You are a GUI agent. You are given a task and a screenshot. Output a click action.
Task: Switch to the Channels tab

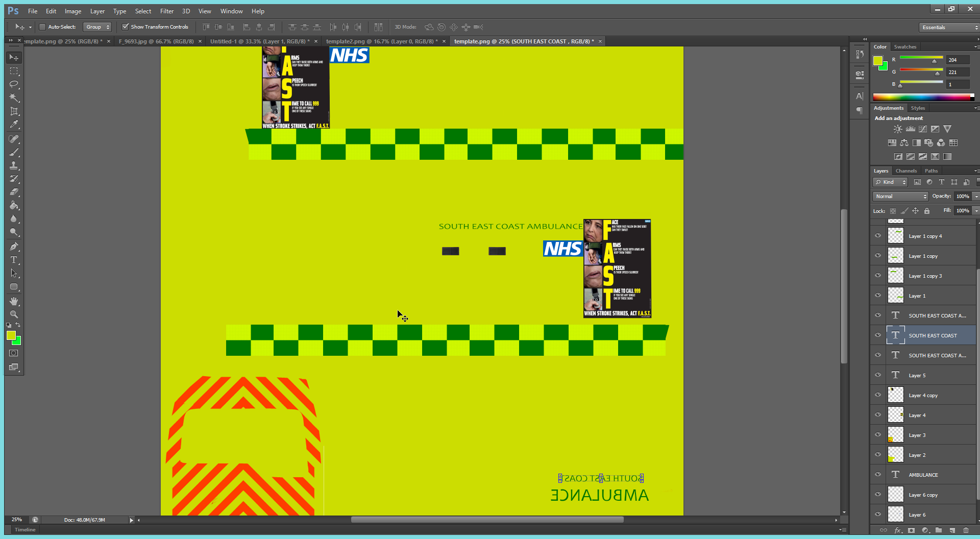[x=906, y=171]
